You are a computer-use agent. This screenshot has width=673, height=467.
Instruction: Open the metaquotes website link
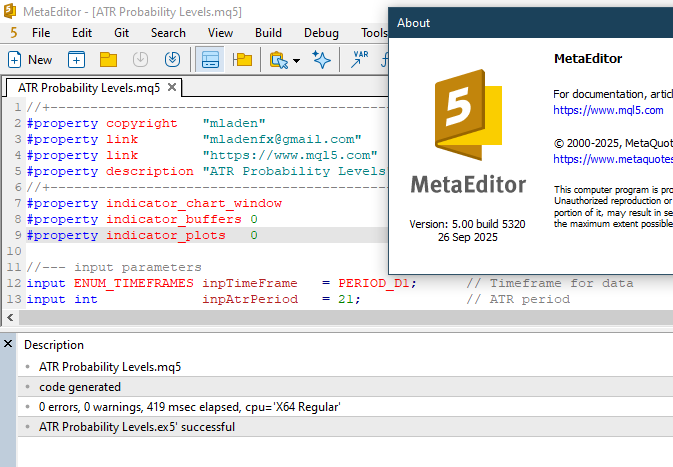[x=612, y=158]
